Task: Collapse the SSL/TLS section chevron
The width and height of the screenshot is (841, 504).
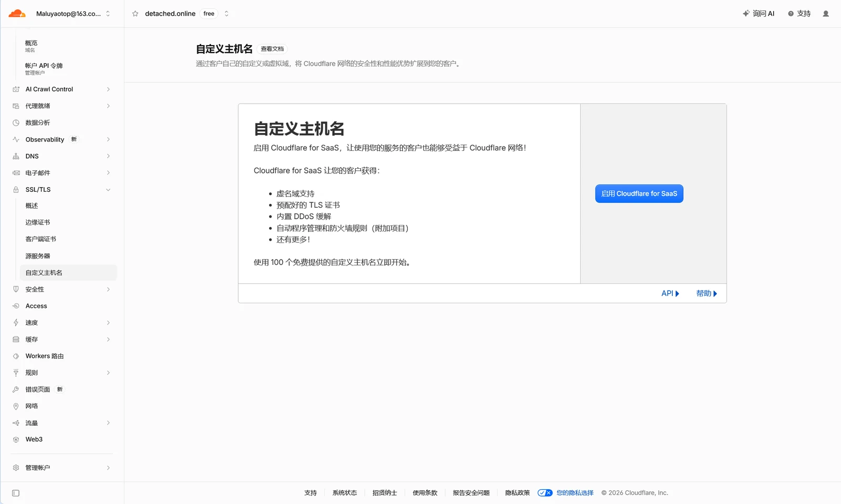Action: (108, 190)
